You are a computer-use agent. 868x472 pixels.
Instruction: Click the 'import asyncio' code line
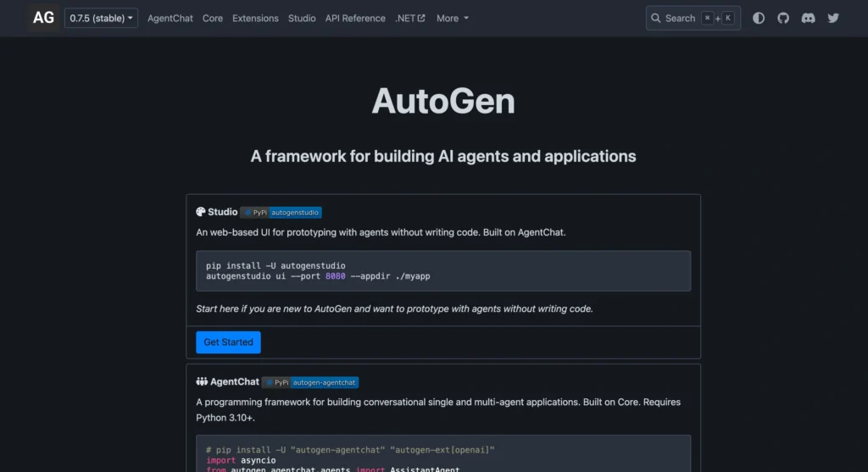241,460
